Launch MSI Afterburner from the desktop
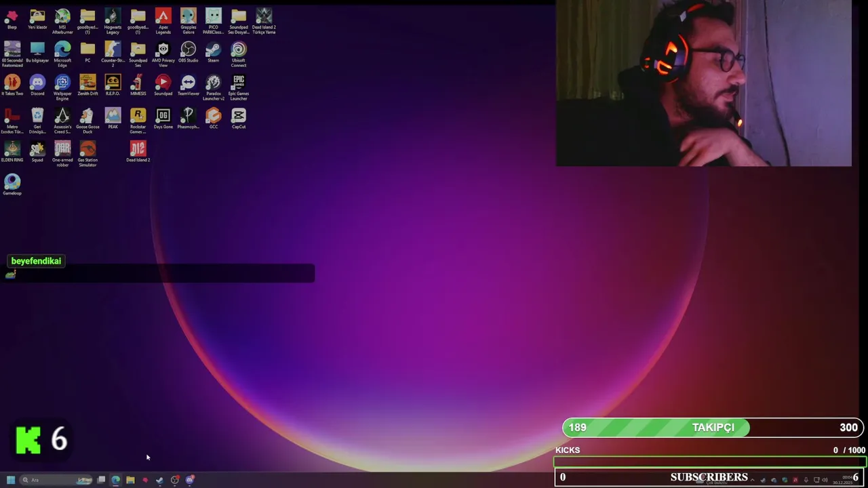This screenshot has width=868, height=488. (x=62, y=22)
